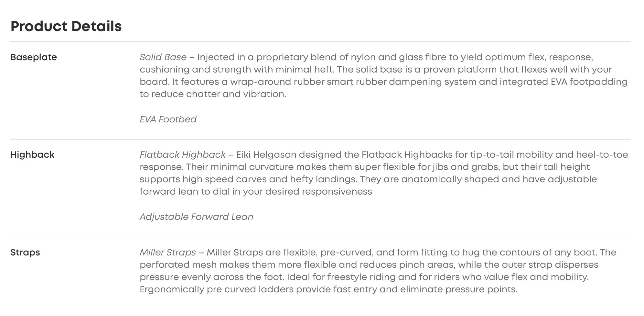Click the name Eiki Helgason

click(x=266, y=155)
